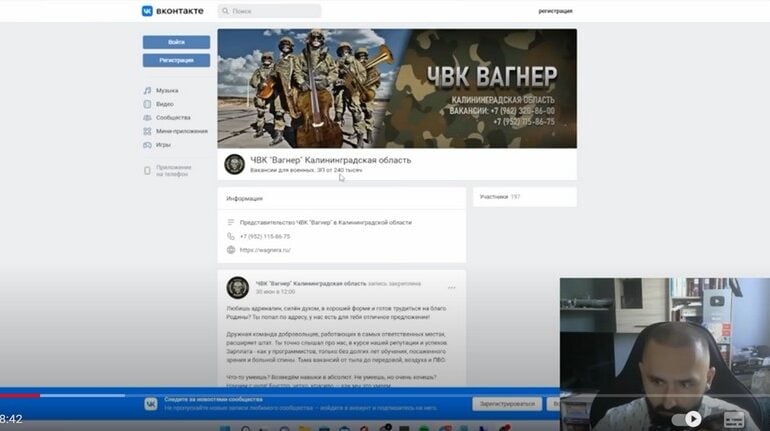Open the https://wagnera.ru/ website link

[265, 250]
